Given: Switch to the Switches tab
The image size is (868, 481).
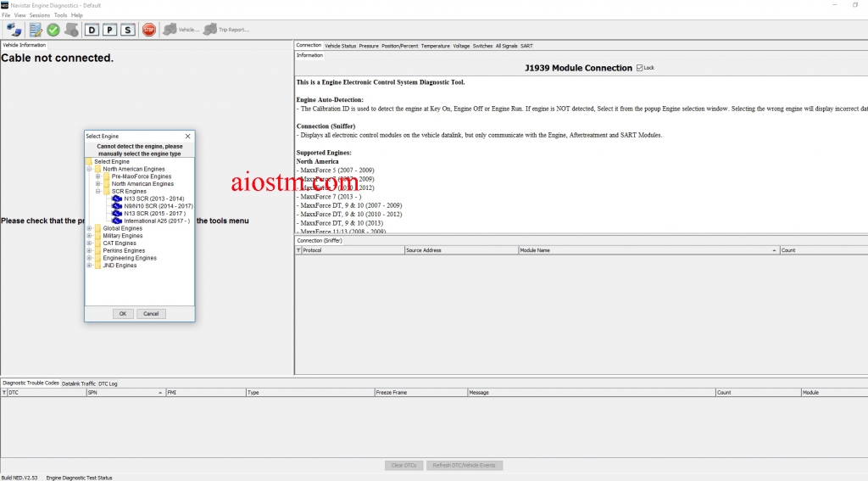Looking at the screenshot, I should pyautogui.click(x=482, y=46).
